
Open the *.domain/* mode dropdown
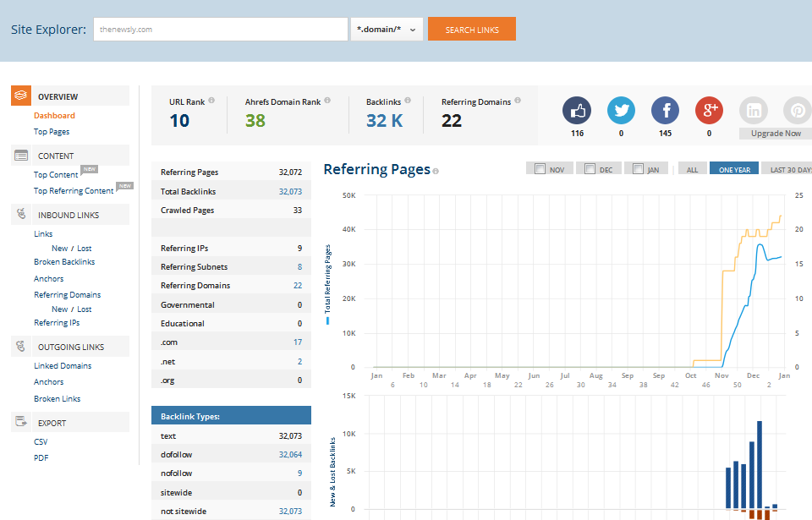point(387,29)
